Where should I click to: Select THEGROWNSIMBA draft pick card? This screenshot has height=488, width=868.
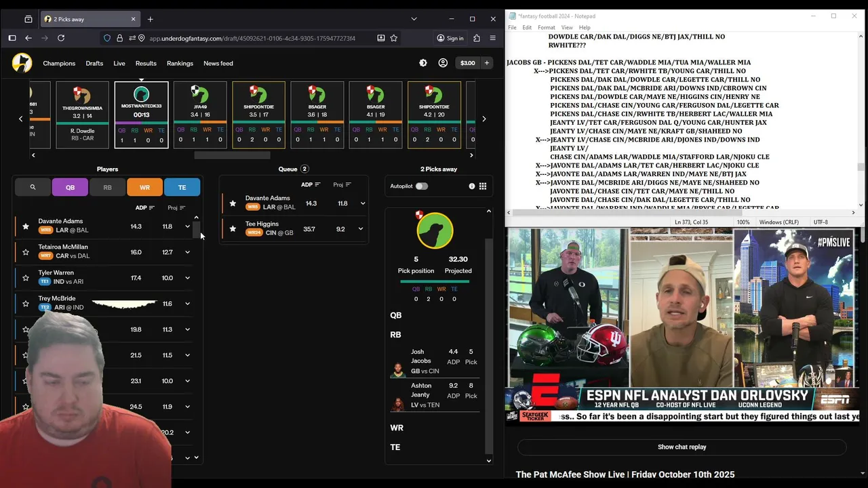(x=82, y=115)
